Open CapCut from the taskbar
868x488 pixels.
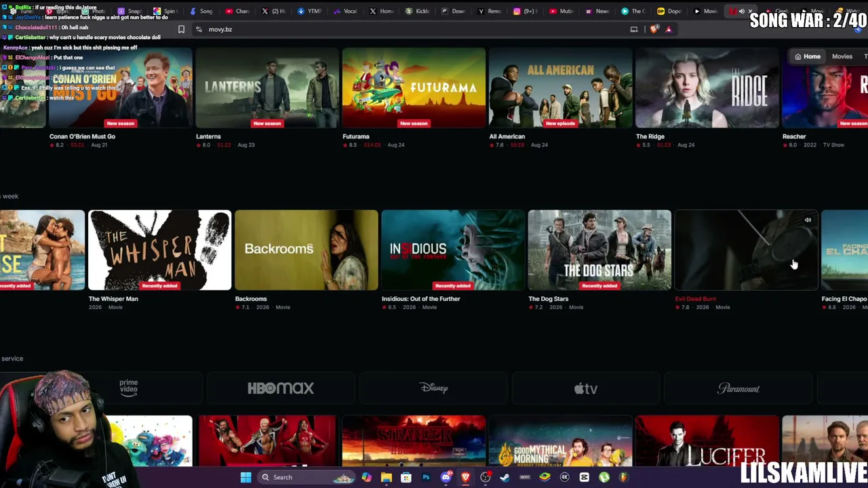pos(584,477)
